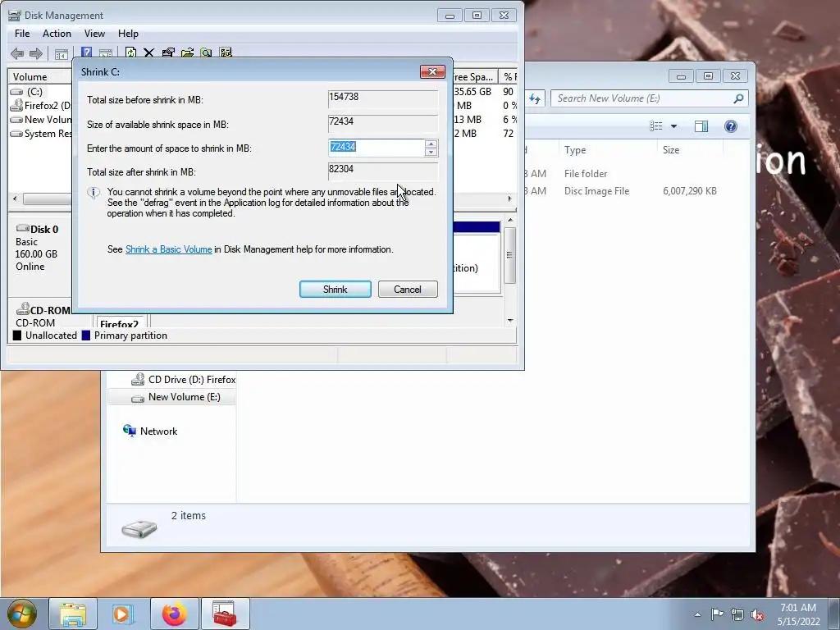Open Firefox from the taskbar
Viewport: 840px width, 630px height.
click(175, 614)
